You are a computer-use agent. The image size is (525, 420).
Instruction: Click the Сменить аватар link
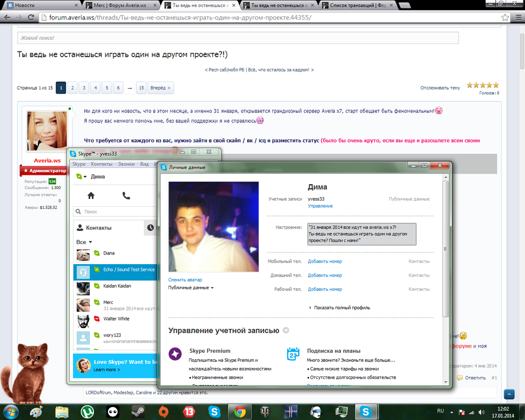click(185, 280)
